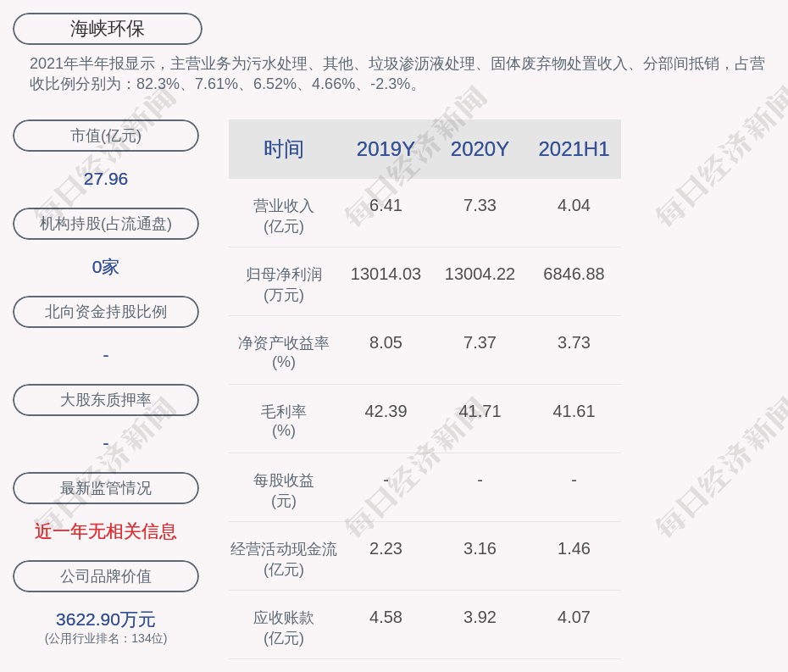
Task: Open the 北向资金持股比例 pill
Action: point(106,312)
